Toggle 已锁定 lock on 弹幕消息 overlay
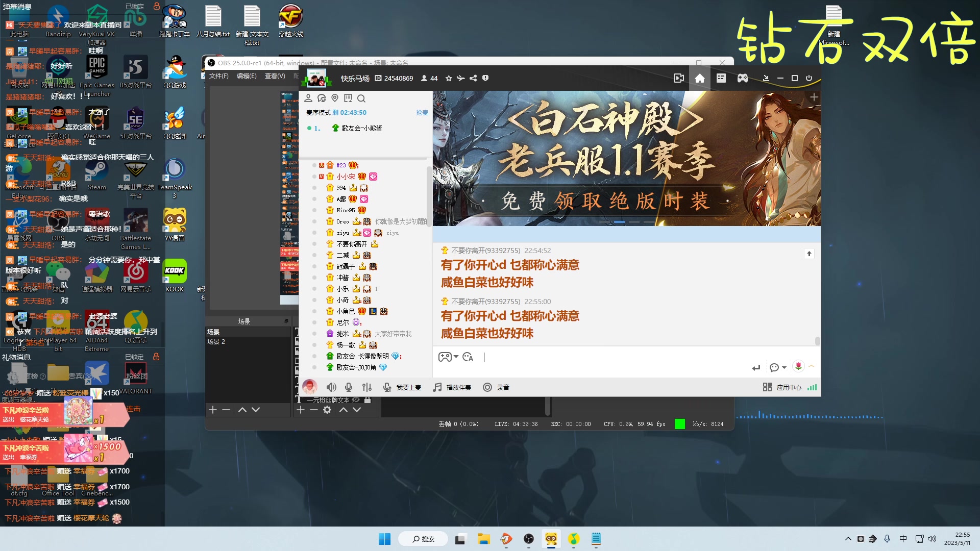The height and width of the screenshot is (551, 980). (157, 6)
